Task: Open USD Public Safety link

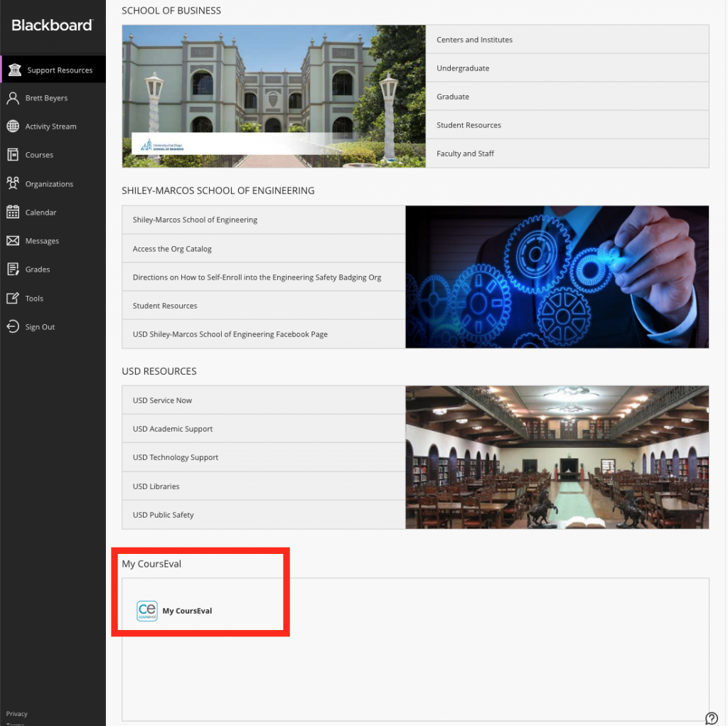Action: (x=264, y=515)
